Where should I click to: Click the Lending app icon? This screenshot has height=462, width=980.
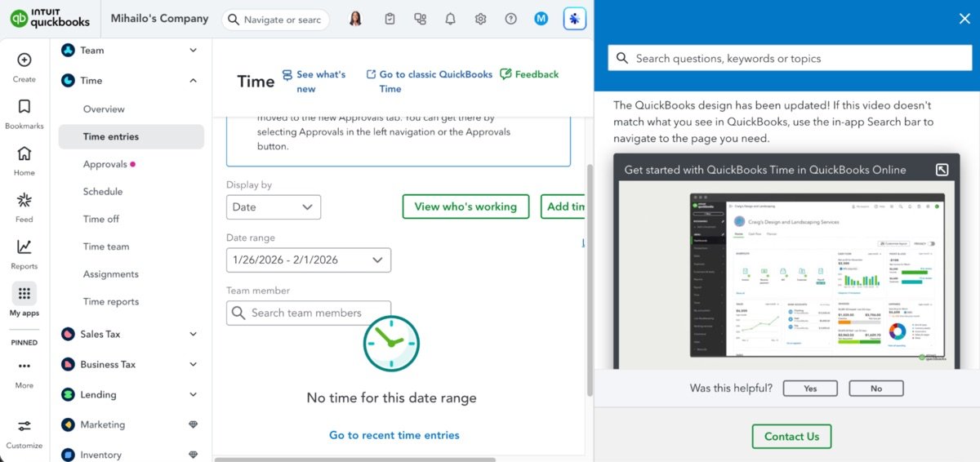69,394
